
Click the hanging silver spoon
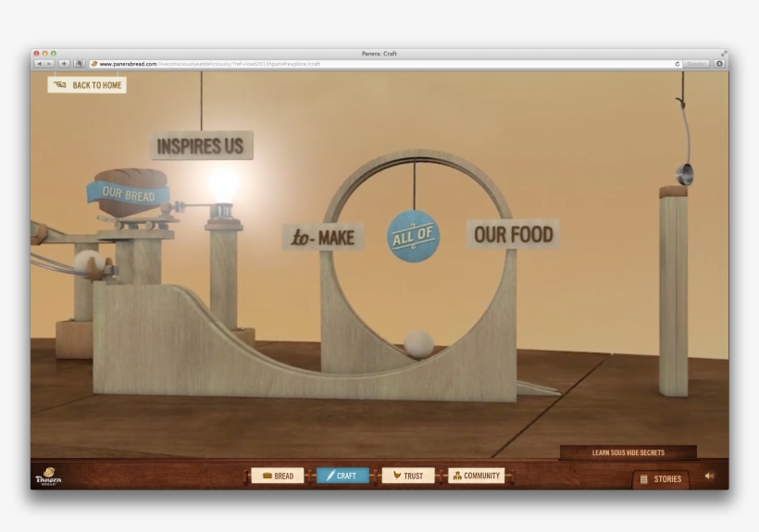pyautogui.click(x=684, y=173)
